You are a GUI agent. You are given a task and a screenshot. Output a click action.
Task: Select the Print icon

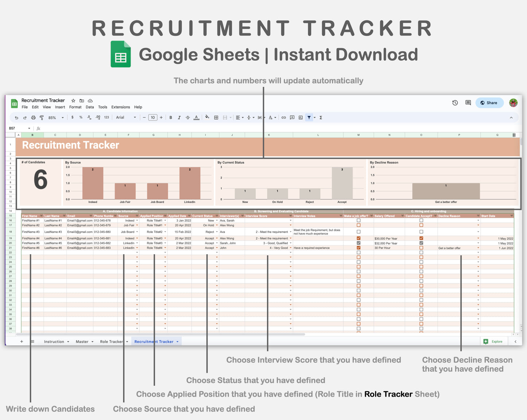click(33, 117)
